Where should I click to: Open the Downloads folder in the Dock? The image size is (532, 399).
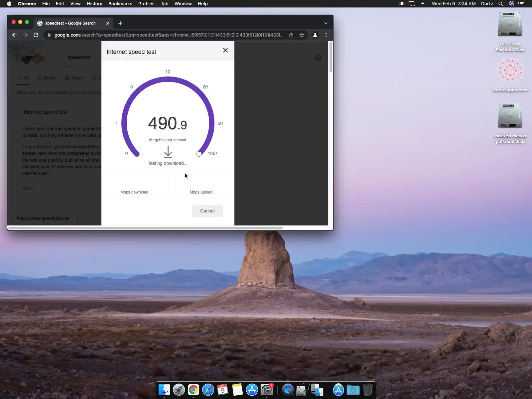point(353,389)
